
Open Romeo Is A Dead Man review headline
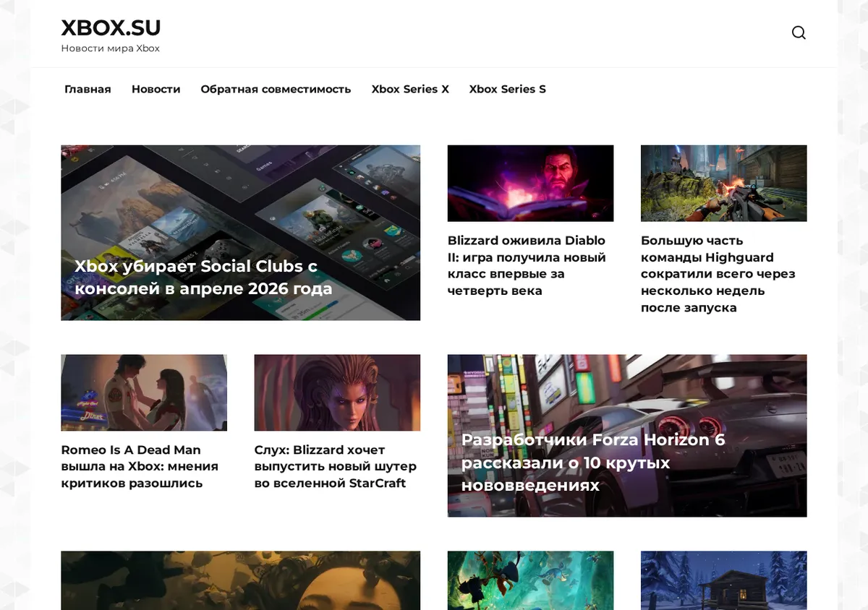pyautogui.click(x=140, y=466)
